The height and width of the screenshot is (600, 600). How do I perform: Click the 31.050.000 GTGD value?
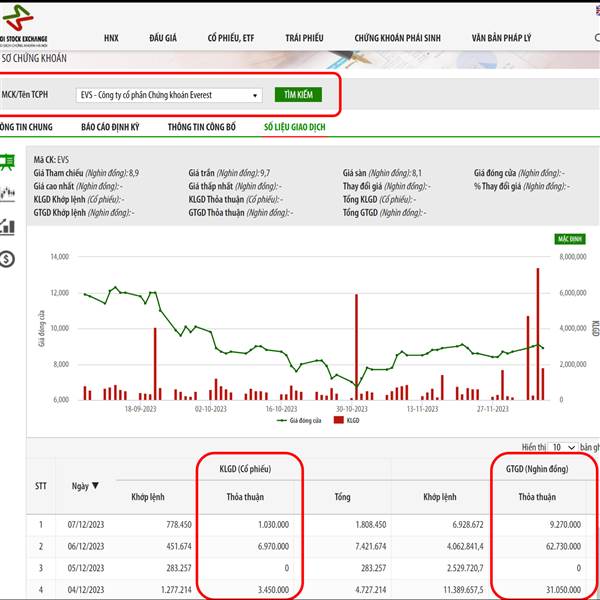(563, 590)
